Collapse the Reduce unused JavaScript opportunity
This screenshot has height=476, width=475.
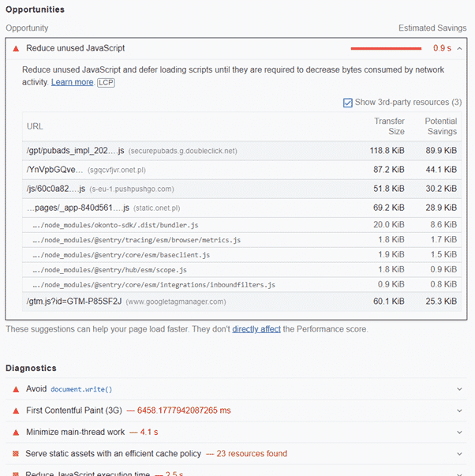(x=459, y=49)
